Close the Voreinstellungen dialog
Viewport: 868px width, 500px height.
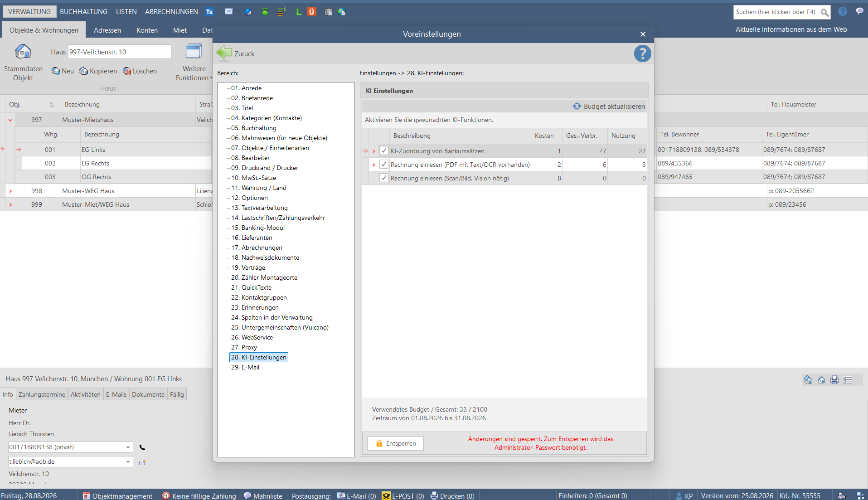pos(643,34)
